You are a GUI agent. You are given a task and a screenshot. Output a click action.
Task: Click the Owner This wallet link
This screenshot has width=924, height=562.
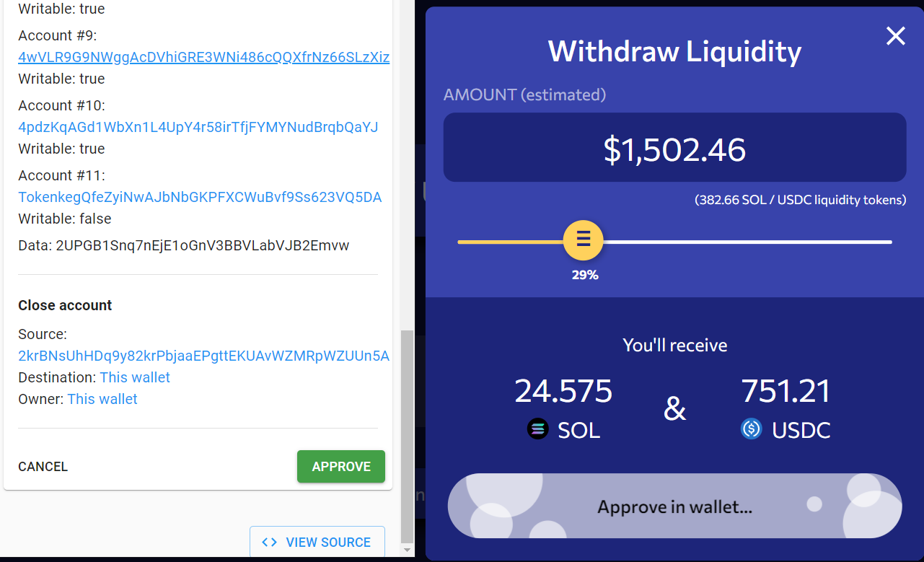point(102,399)
